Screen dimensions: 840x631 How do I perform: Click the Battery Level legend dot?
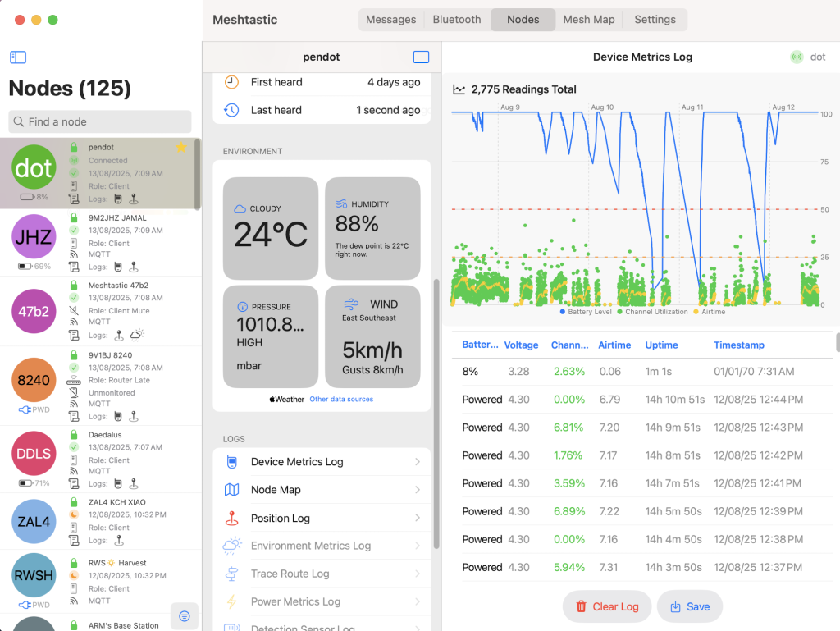pyautogui.click(x=562, y=311)
